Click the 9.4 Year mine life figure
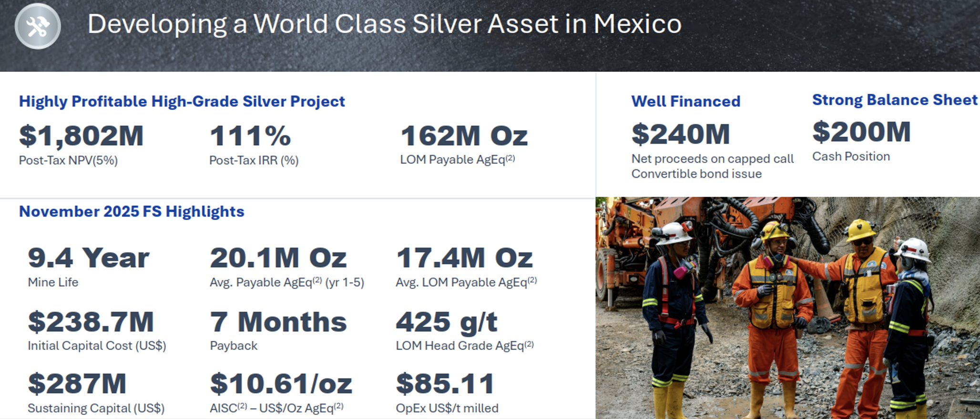 tap(89, 258)
